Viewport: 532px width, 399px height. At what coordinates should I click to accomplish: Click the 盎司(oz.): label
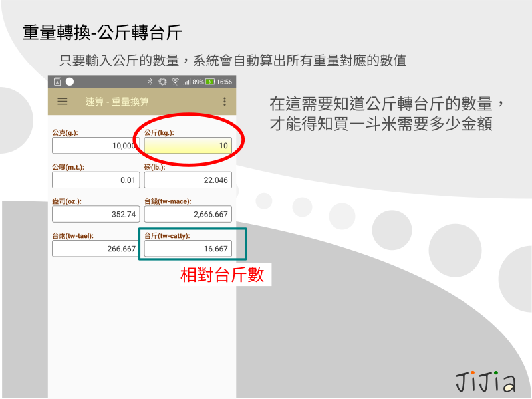(67, 201)
